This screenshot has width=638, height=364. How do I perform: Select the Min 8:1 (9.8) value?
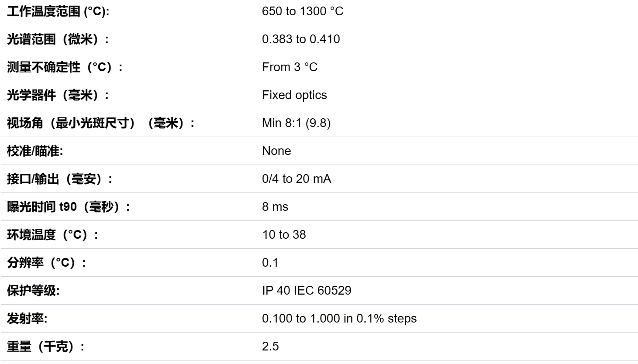[296, 123]
